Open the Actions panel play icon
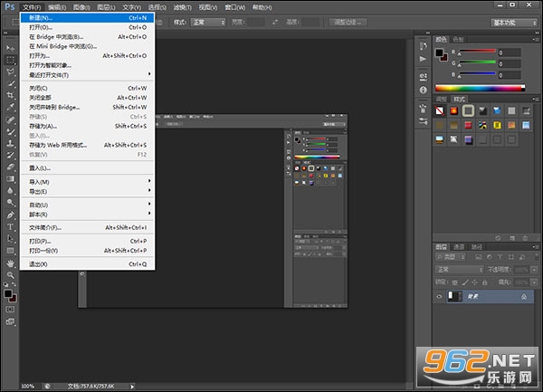 coord(424,59)
